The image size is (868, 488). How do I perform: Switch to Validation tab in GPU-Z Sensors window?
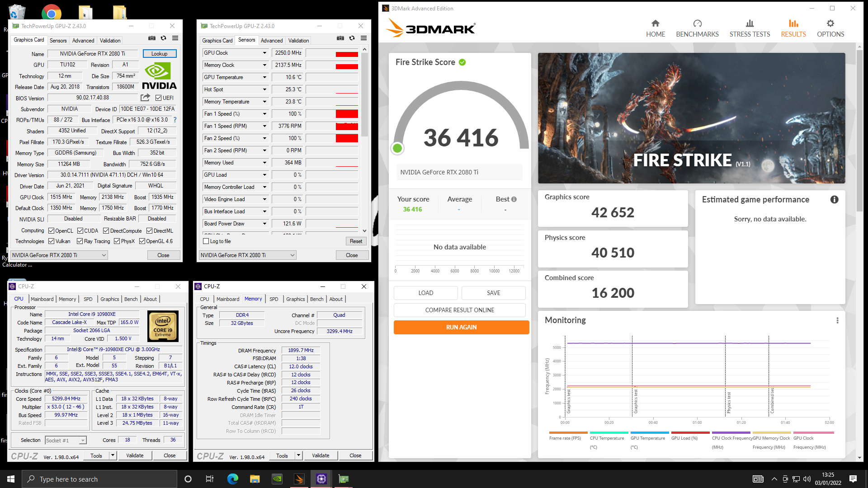point(298,40)
